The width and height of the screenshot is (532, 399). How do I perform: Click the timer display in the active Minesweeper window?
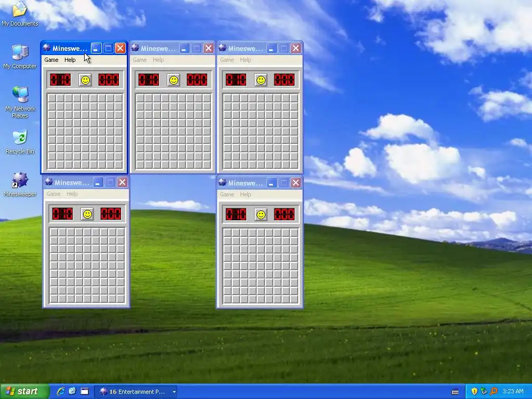point(109,80)
